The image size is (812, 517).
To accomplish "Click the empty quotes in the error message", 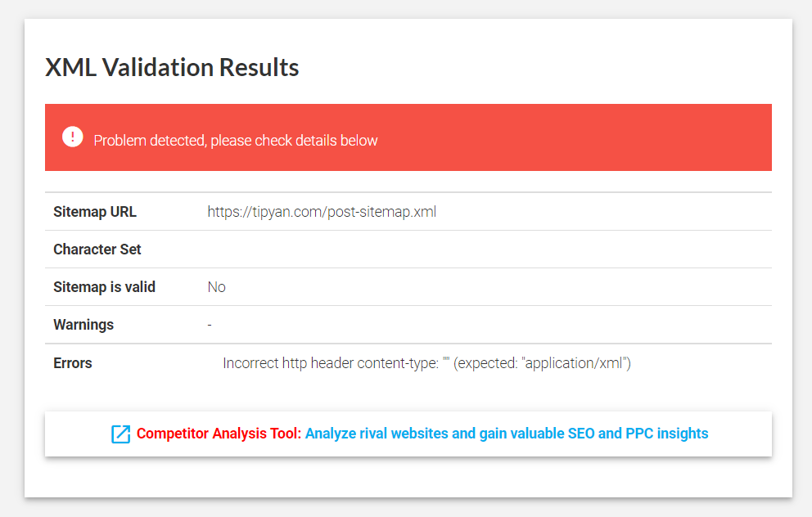I will click(446, 362).
